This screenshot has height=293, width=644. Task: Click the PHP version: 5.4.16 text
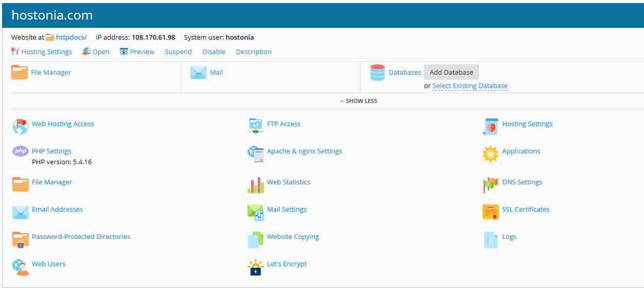(62, 162)
